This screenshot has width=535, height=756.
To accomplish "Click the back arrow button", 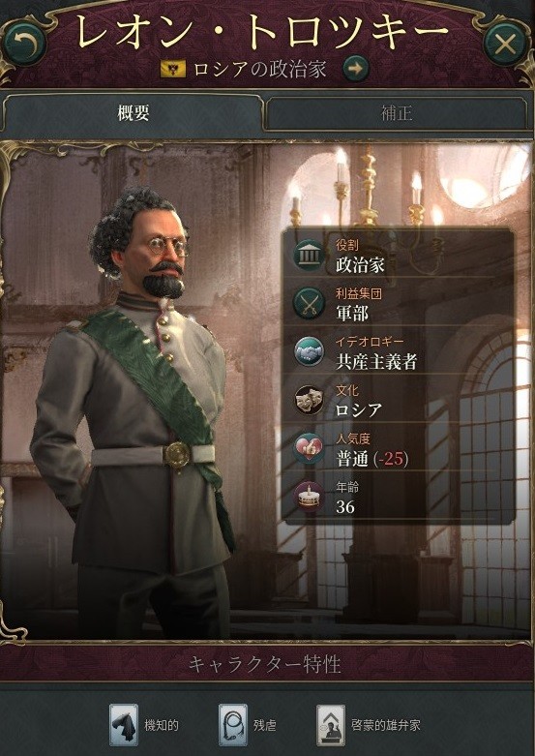I will [24, 44].
